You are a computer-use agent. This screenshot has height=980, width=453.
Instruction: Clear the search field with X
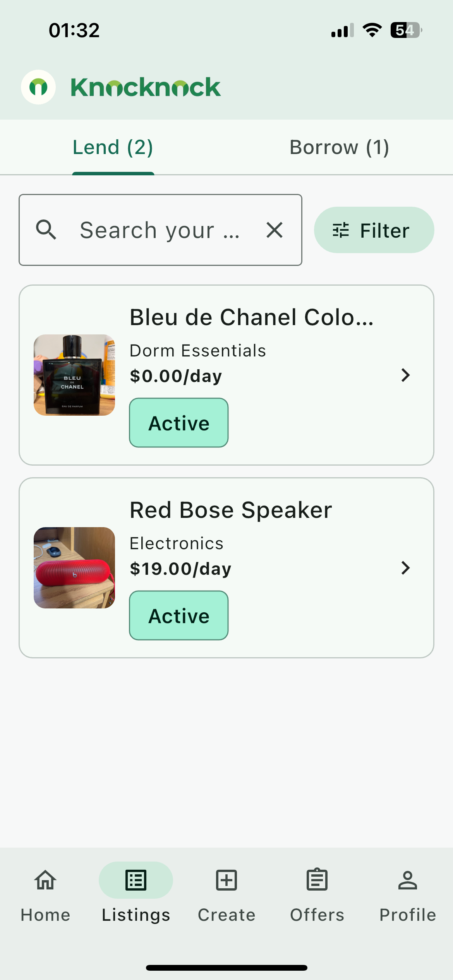275,230
